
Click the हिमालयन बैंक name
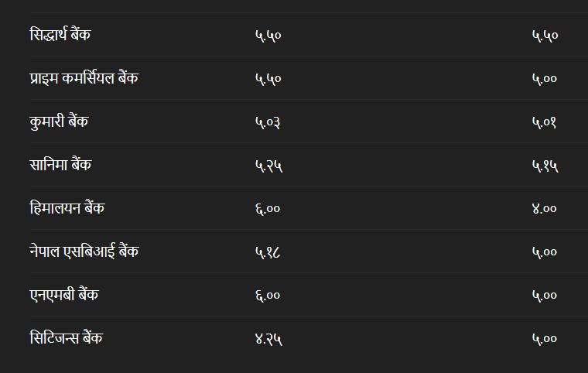point(67,208)
